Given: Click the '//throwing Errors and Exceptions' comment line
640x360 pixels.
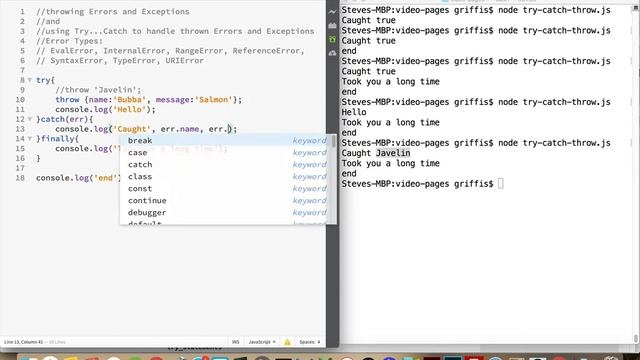Looking at the screenshot, I should point(113,11).
